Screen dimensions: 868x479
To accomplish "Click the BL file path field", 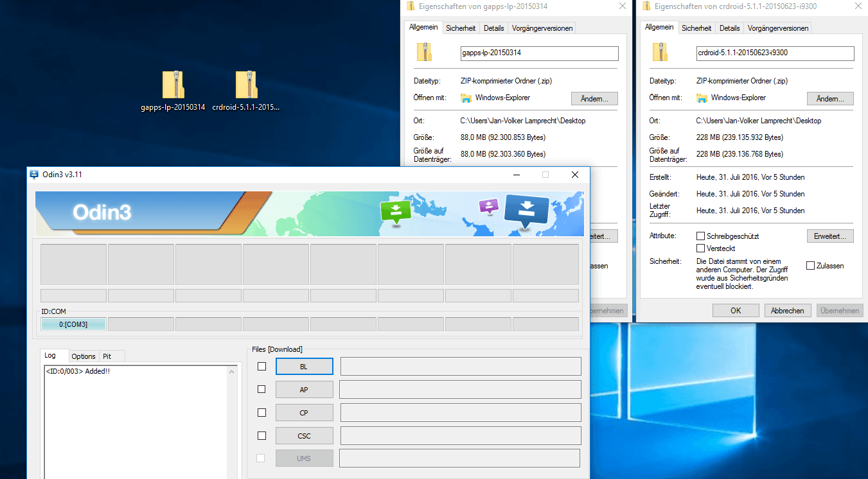I will 461,366.
